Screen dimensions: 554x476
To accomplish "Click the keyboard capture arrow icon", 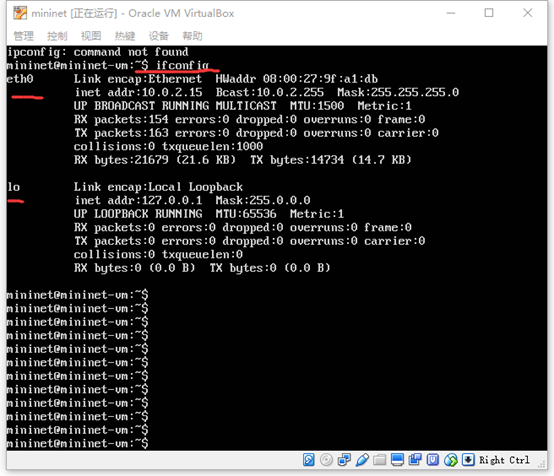I will (468, 460).
